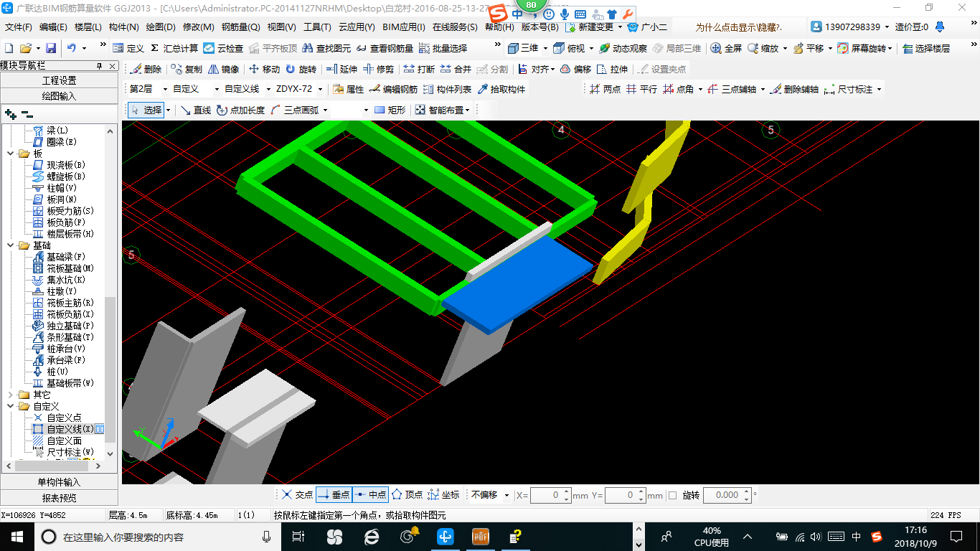
Task: Activate the 旋转 (rotate) tool
Action: point(301,70)
